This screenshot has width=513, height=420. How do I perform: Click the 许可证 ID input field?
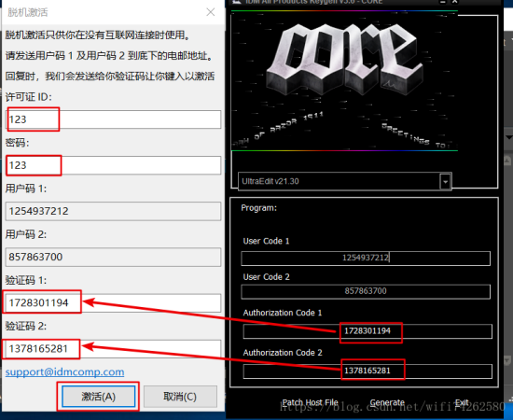pos(113,119)
